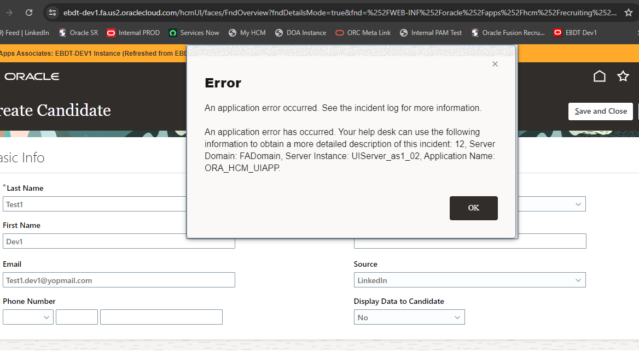Screen dimensions: 639x364
Task: Click Save and Close button
Action: (601, 111)
